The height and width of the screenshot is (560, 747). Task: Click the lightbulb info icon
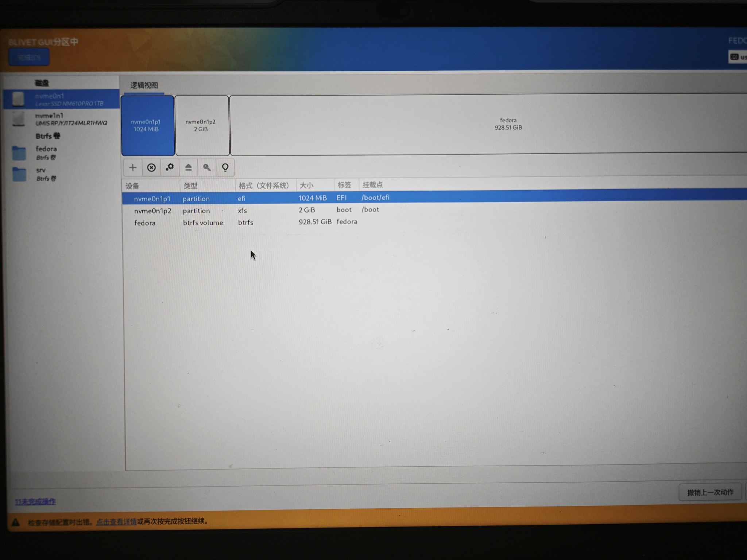click(225, 167)
